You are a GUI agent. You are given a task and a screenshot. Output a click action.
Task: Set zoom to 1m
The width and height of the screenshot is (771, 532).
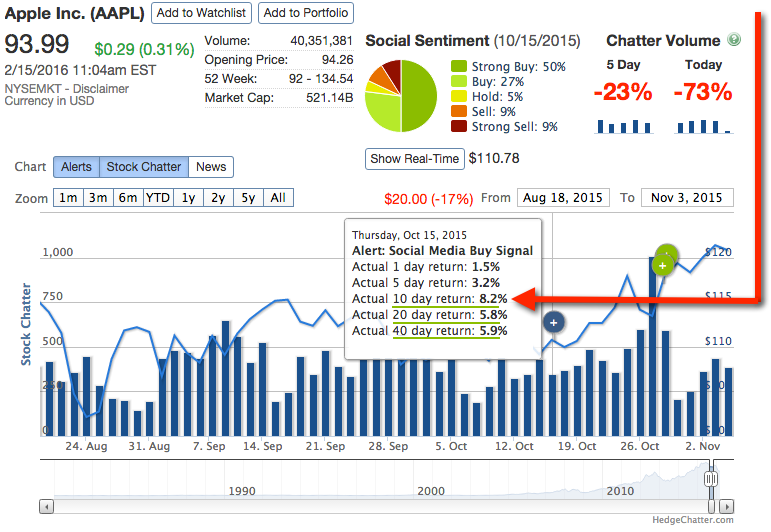(x=68, y=198)
